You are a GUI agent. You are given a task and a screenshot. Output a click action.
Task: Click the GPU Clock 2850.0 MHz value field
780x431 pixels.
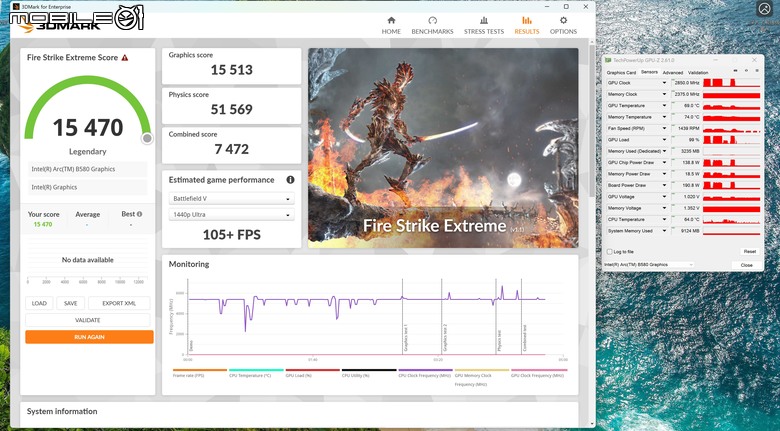685,83
